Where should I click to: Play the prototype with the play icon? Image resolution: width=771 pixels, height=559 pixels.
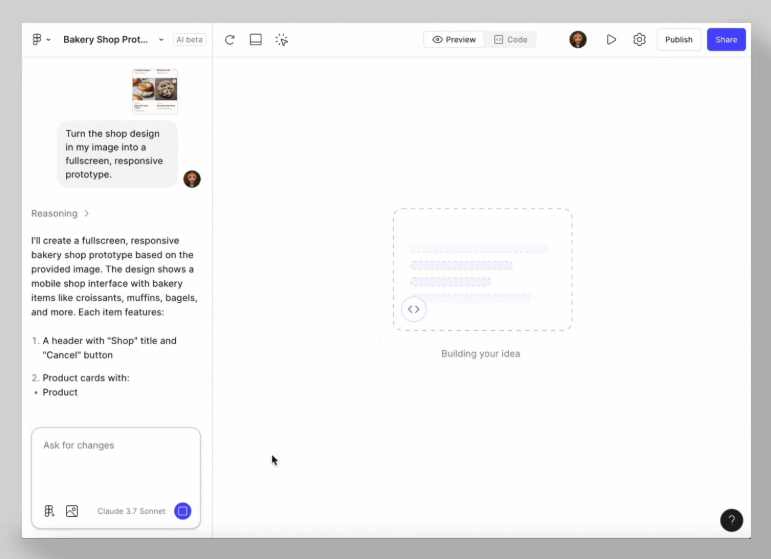coord(611,39)
